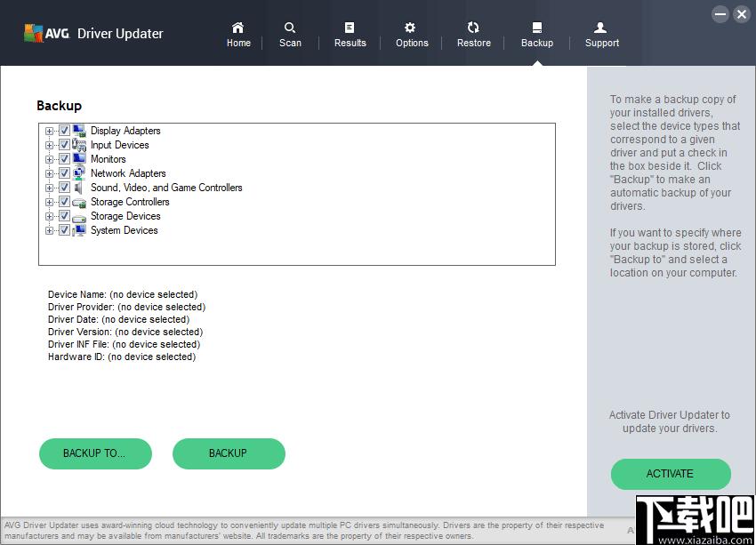Expand the Input Devices tree node

(x=49, y=145)
